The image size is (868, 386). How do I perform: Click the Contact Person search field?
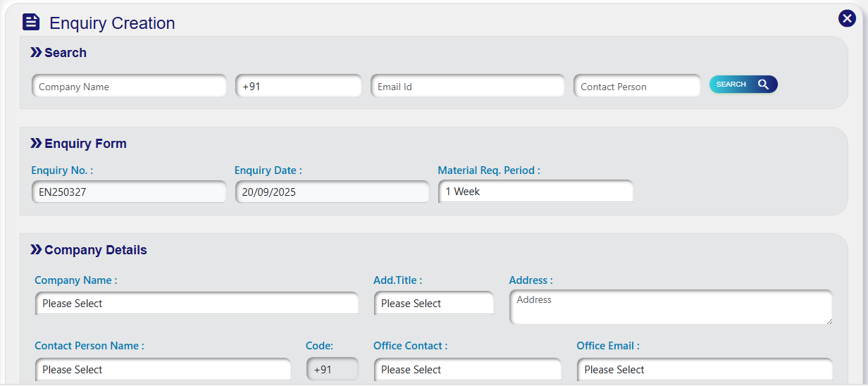click(637, 87)
